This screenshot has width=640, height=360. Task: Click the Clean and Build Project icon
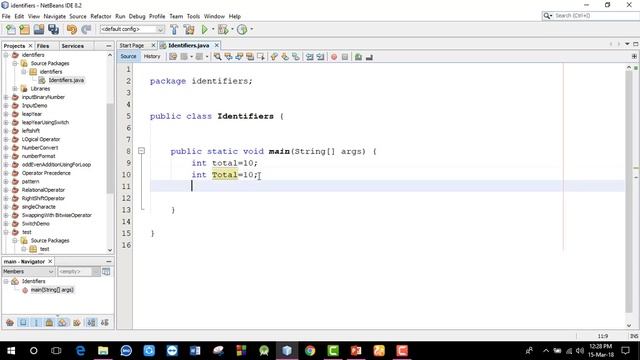tap(189, 29)
